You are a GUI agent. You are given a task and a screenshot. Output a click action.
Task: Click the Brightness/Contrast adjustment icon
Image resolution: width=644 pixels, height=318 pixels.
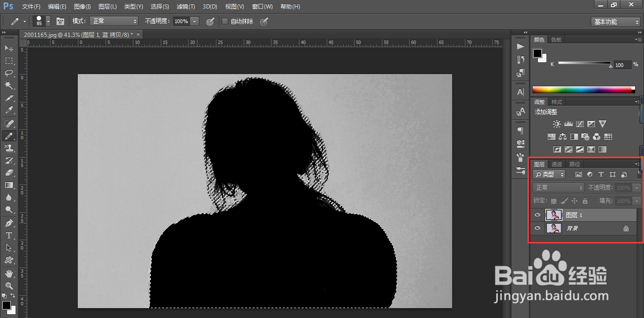[x=557, y=124]
